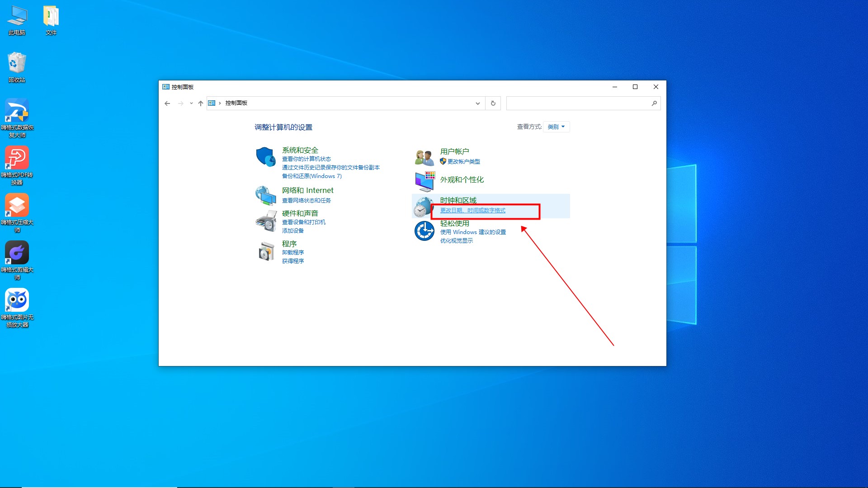The image size is (868, 488).
Task: Click the refresh button next to address bar
Action: coord(493,103)
